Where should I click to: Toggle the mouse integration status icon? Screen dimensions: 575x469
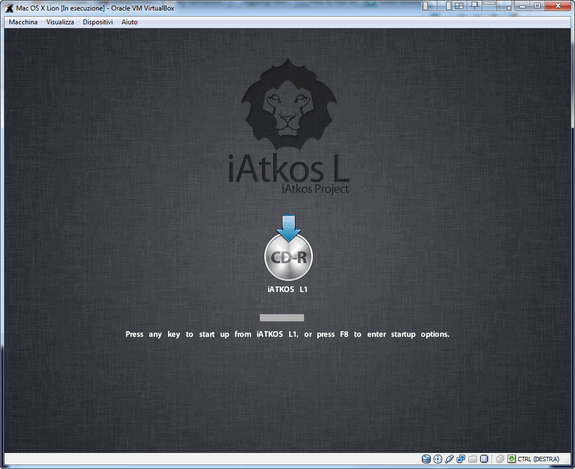(500, 459)
